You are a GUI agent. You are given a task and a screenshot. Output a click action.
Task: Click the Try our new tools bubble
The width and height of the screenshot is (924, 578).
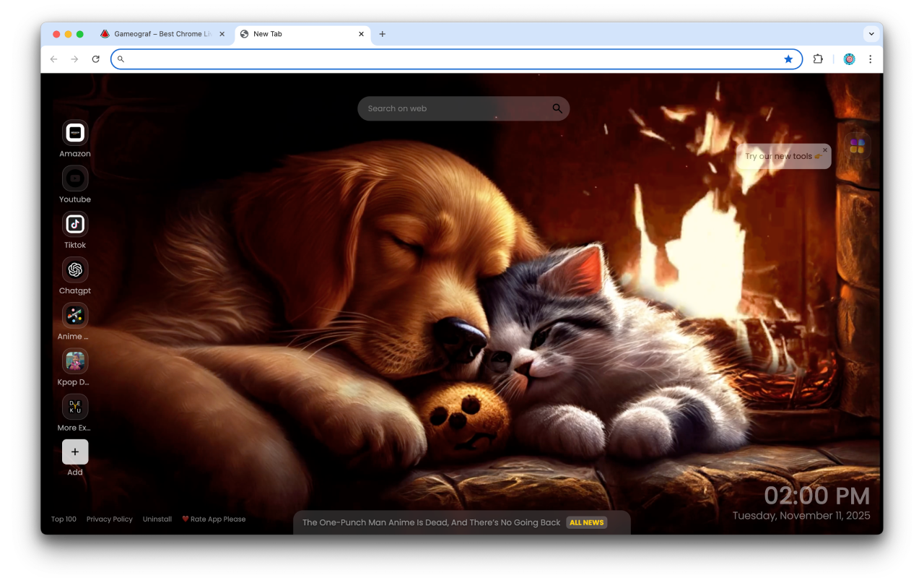click(x=783, y=156)
